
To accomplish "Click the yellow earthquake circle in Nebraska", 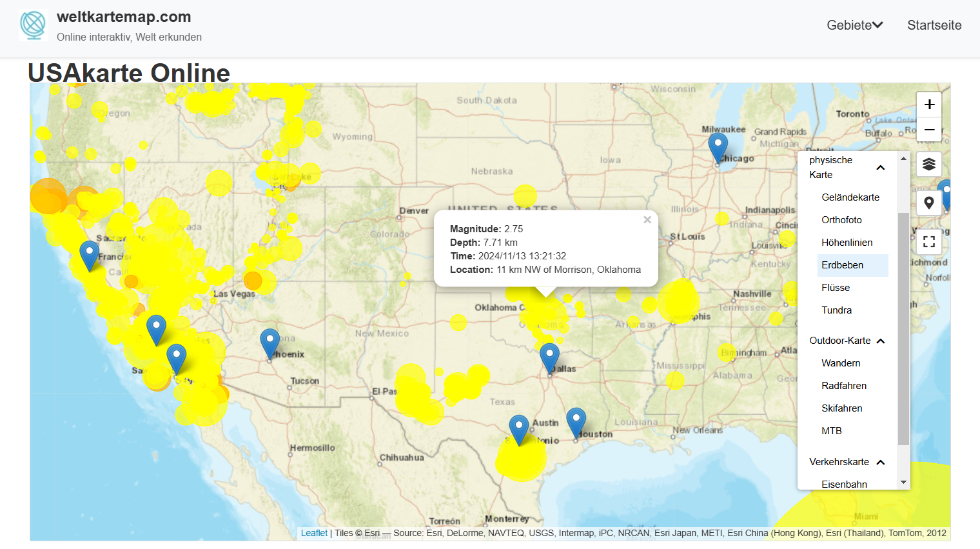I will pos(525,196).
